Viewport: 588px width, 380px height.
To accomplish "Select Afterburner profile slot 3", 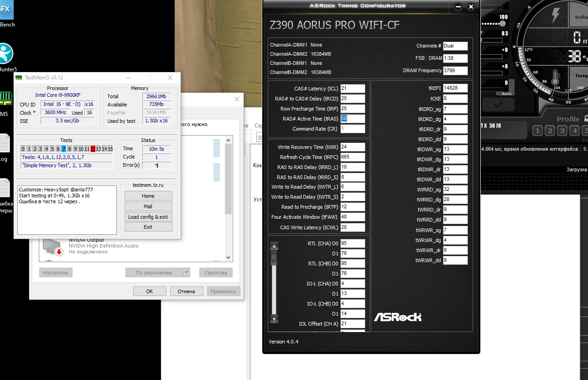I will [562, 131].
